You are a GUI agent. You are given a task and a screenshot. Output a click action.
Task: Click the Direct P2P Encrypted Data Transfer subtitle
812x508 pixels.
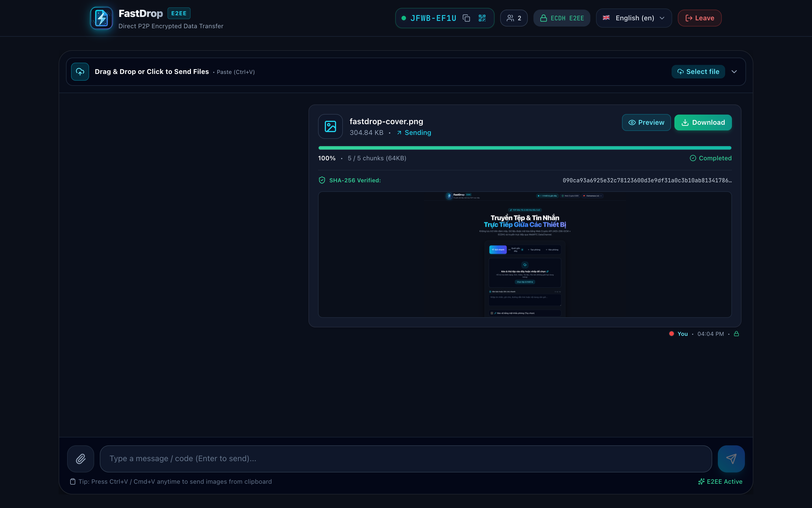tap(171, 26)
